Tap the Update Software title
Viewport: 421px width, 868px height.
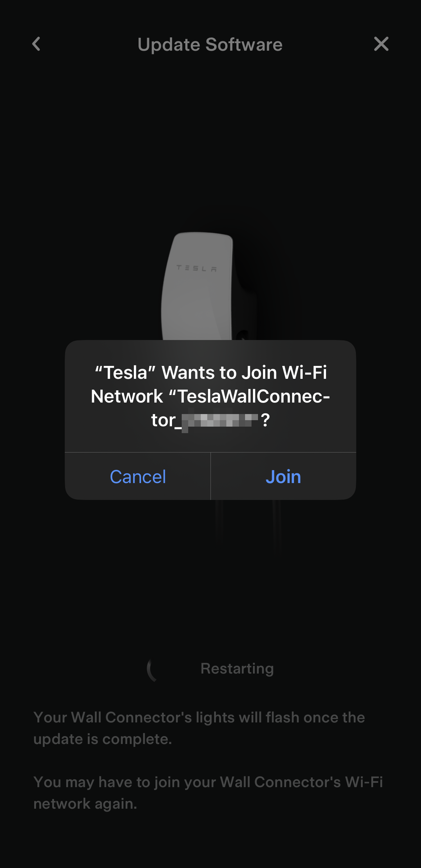[x=210, y=45]
